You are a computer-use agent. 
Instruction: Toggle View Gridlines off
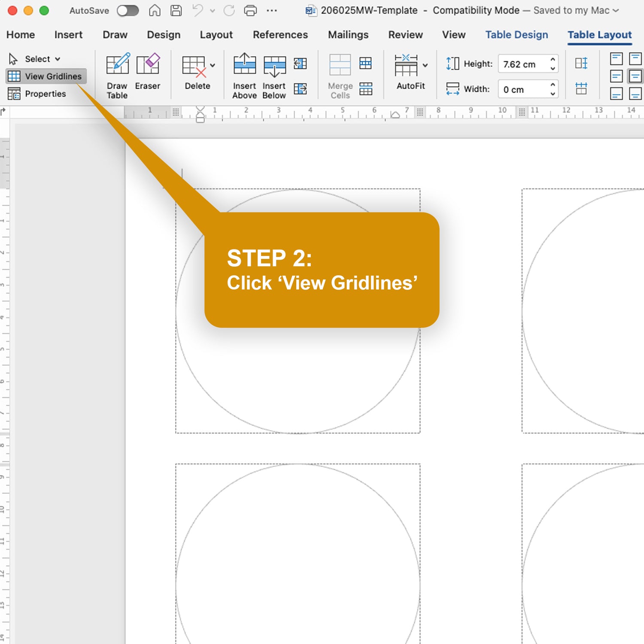(x=46, y=76)
